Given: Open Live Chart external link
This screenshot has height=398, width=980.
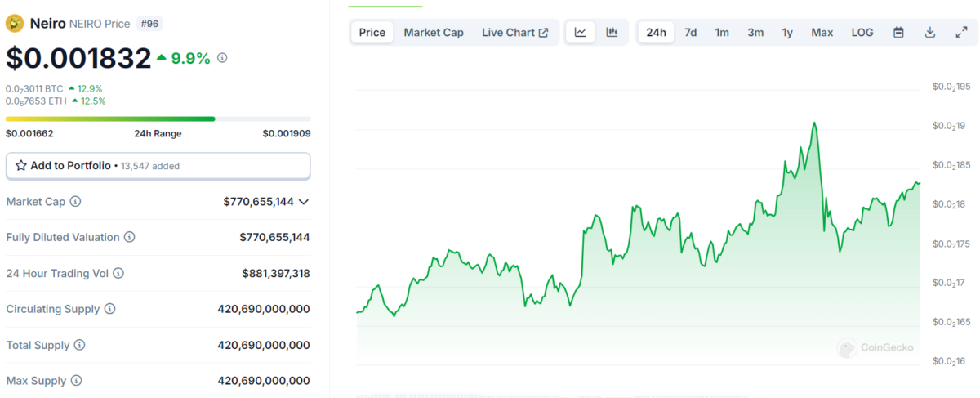Looking at the screenshot, I should click(x=514, y=33).
